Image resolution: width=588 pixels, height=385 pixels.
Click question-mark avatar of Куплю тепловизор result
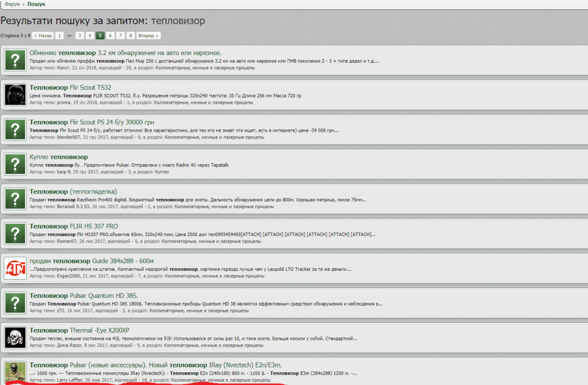coord(15,164)
